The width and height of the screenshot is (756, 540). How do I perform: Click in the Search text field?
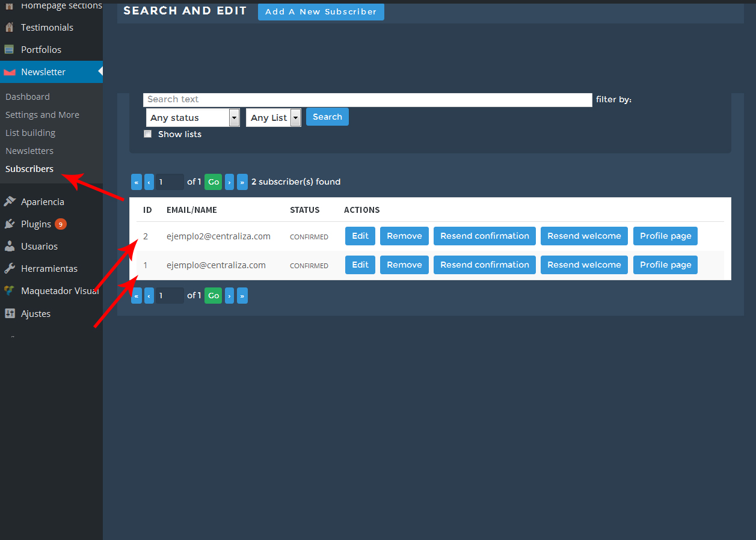point(367,100)
